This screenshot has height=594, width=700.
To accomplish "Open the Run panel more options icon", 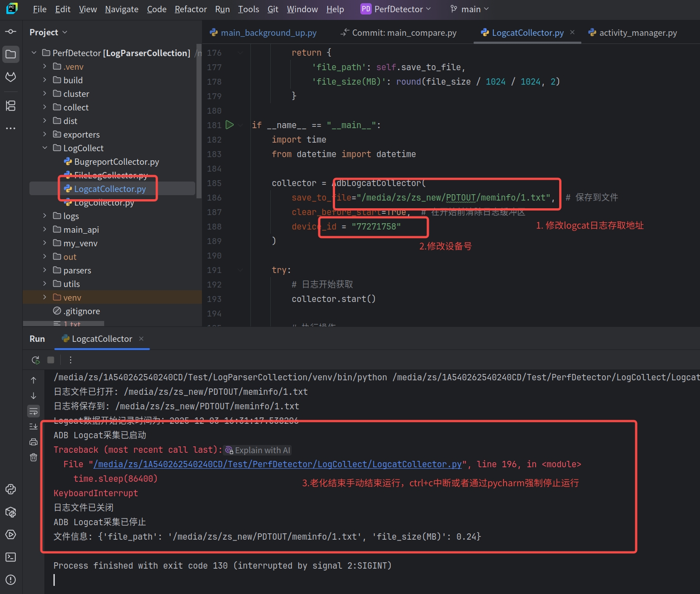I will tap(70, 360).
